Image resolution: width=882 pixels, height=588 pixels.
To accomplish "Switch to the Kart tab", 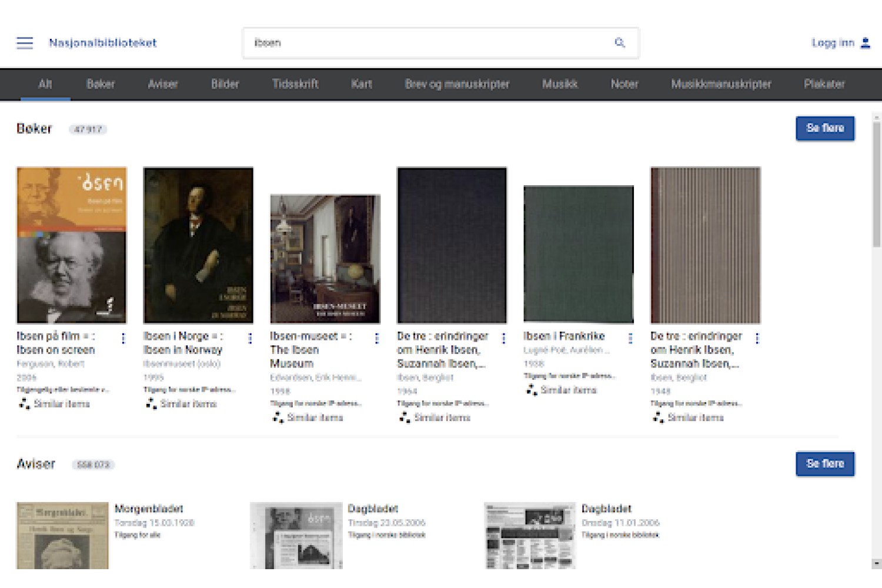I will 362,84.
